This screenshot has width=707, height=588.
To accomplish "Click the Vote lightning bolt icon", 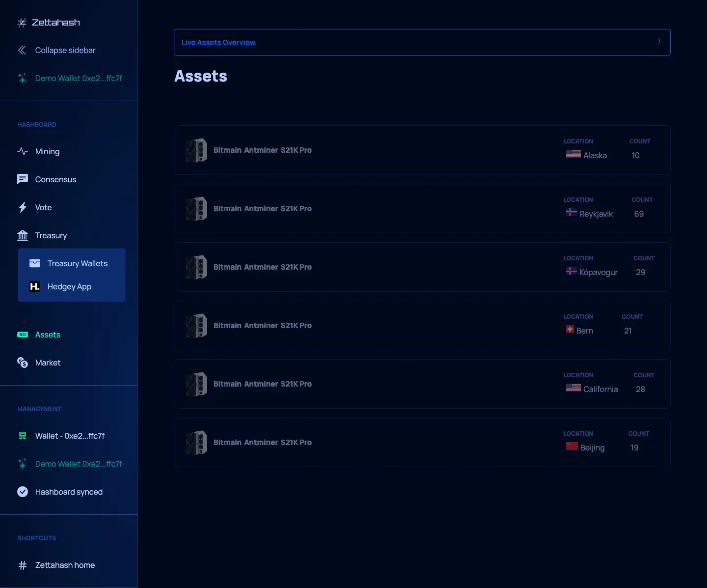I will pos(23,207).
